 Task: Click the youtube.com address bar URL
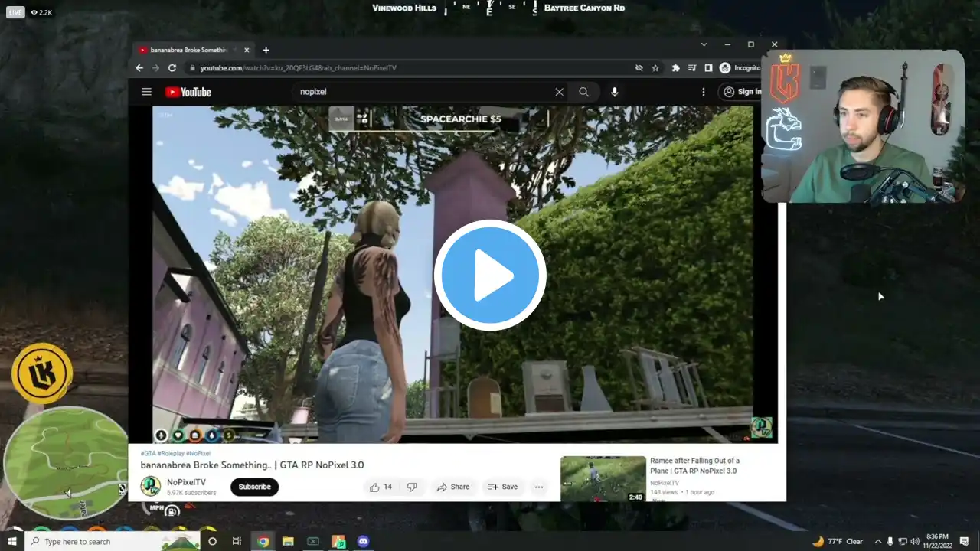click(x=299, y=68)
